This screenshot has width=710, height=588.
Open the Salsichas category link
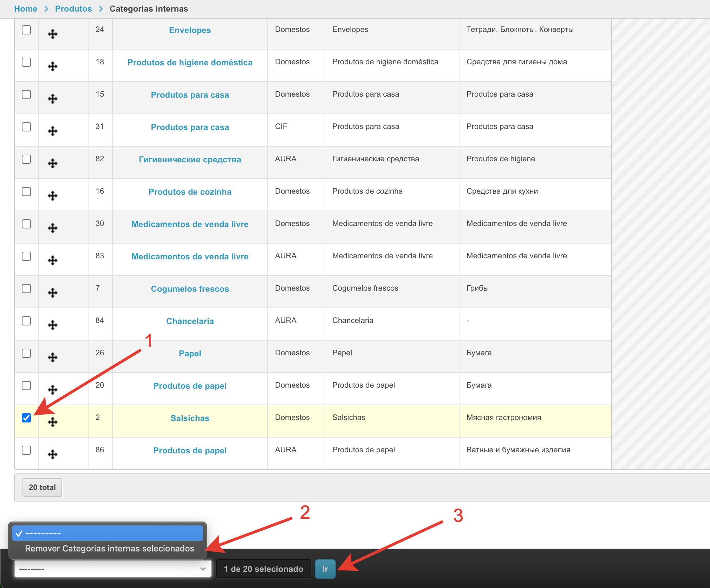click(x=190, y=418)
